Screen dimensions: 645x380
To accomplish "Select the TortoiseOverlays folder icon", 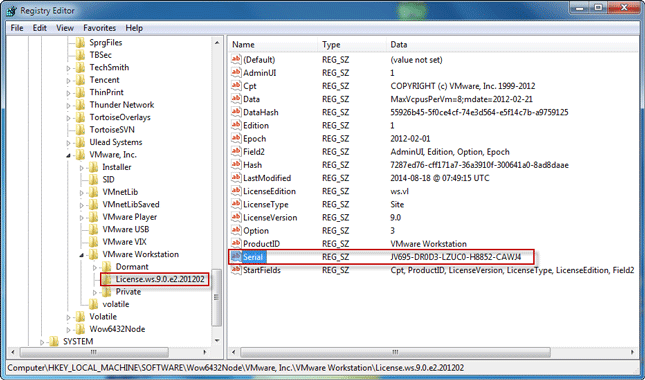I will 81,117.
